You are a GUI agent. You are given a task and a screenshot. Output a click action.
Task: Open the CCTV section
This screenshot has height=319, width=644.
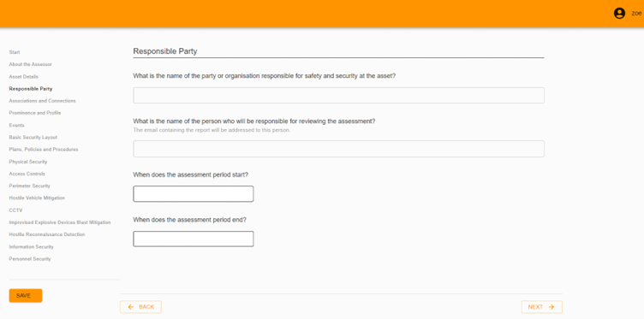(x=15, y=210)
